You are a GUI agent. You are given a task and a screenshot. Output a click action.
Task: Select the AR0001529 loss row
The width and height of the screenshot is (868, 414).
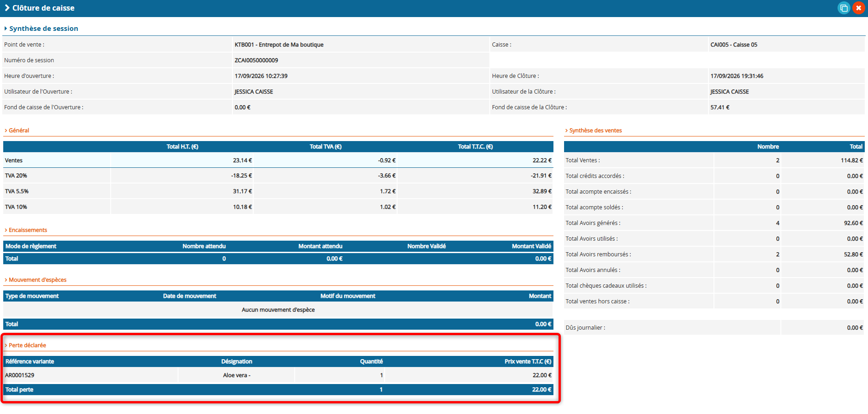coord(278,375)
